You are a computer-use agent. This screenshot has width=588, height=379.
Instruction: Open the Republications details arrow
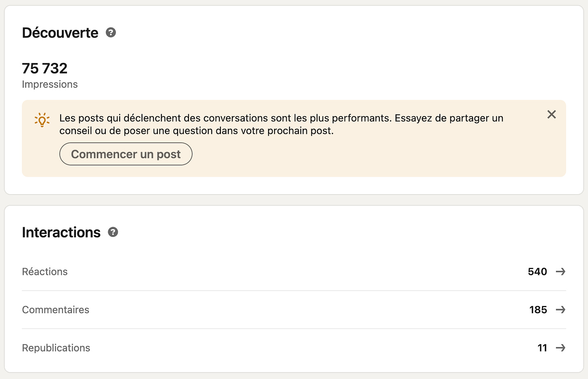tap(561, 348)
